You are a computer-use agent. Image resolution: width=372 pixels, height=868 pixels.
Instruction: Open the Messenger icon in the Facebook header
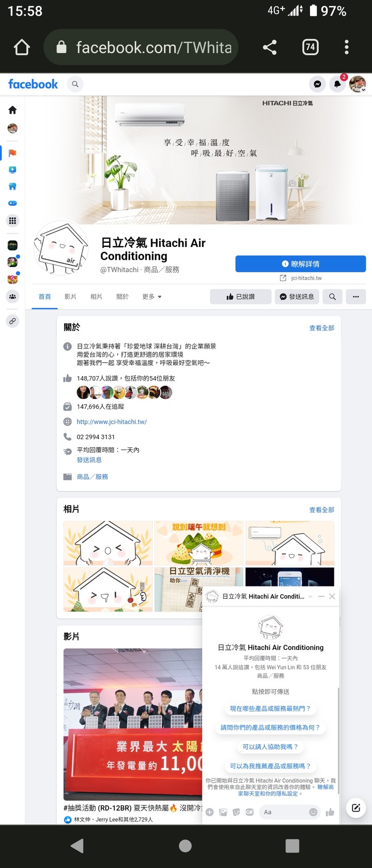click(x=317, y=84)
